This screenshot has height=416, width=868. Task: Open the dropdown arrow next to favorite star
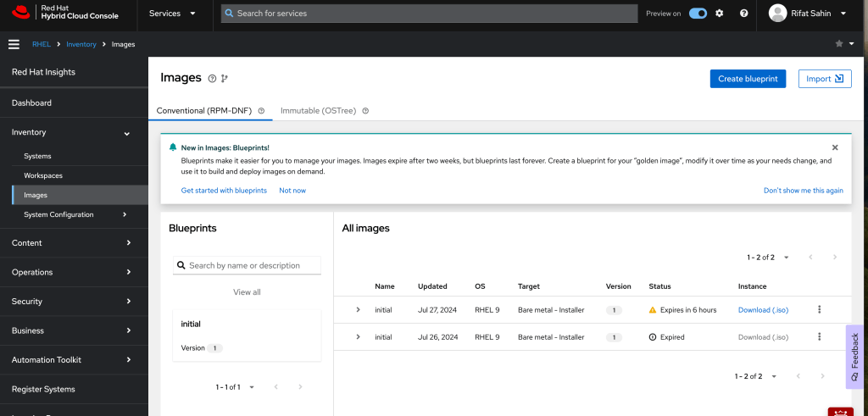coord(851,44)
